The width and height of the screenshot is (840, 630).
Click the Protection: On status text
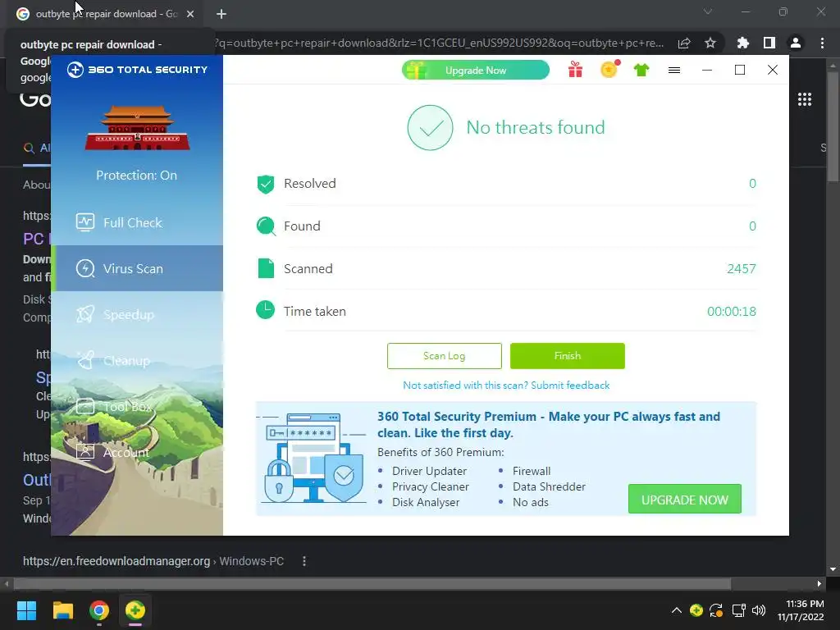pos(137,176)
